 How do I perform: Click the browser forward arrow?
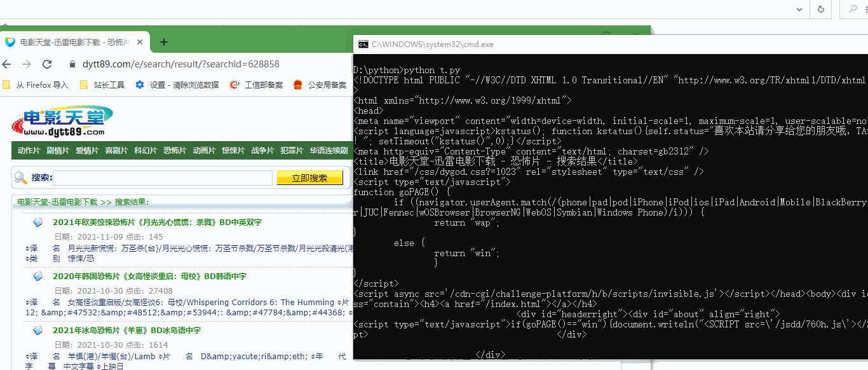click(x=27, y=64)
